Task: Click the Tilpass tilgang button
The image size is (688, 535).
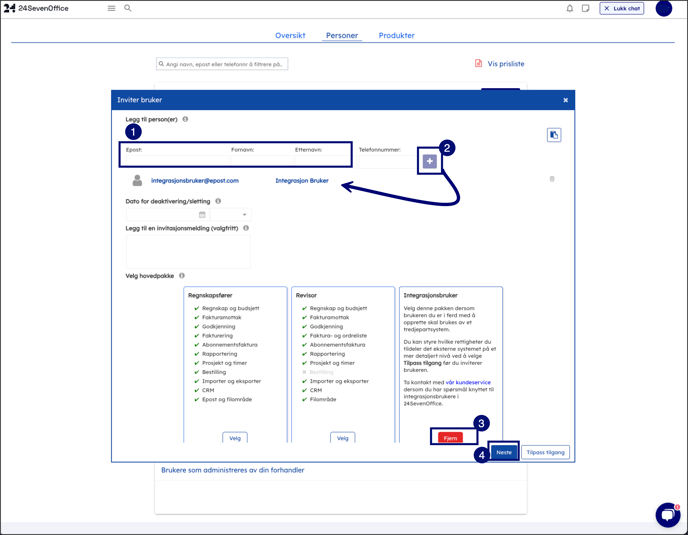Action: click(x=545, y=452)
